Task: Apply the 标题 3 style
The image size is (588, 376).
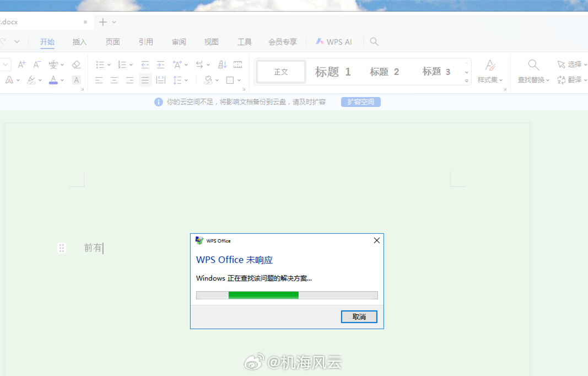Action: pyautogui.click(x=436, y=72)
